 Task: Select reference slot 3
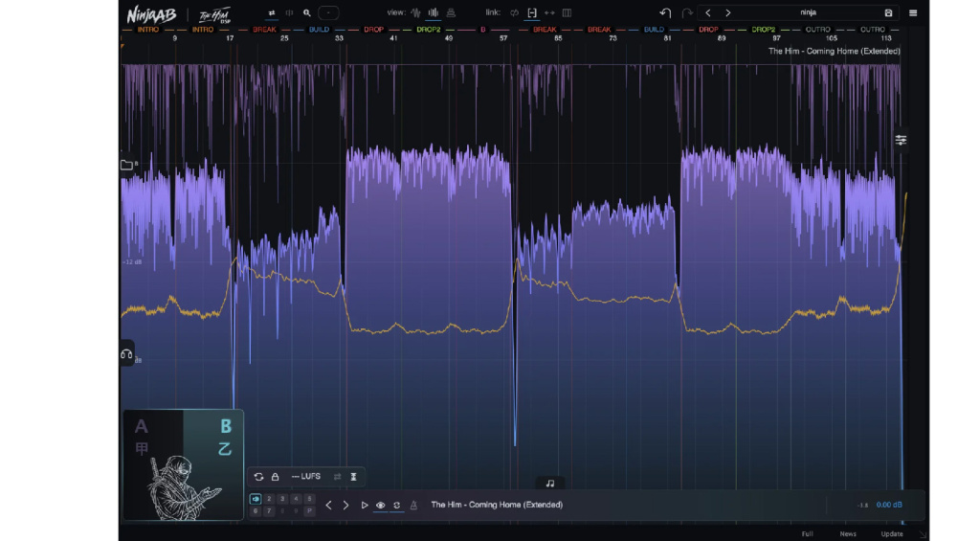click(282, 499)
